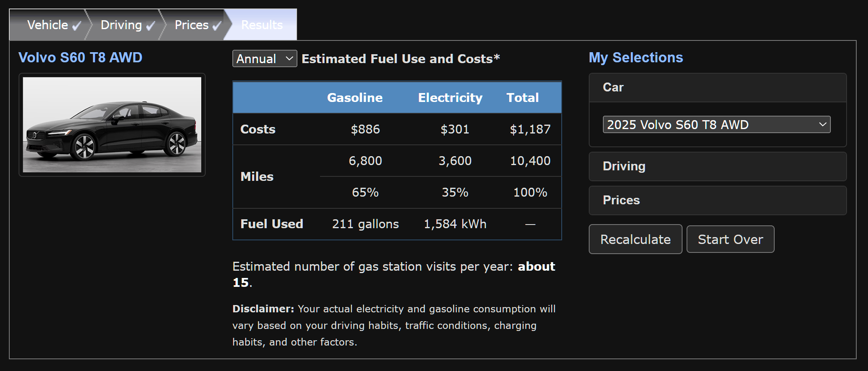Click the Miles row label
868x371 pixels.
click(x=257, y=176)
